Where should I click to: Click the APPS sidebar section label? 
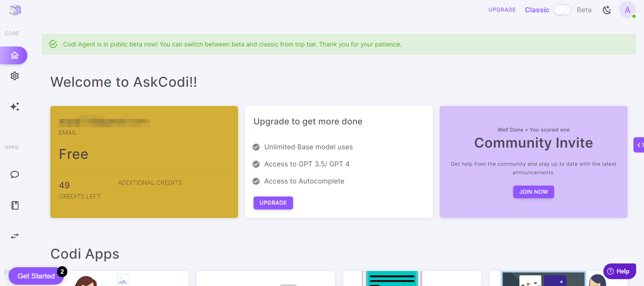tap(12, 148)
